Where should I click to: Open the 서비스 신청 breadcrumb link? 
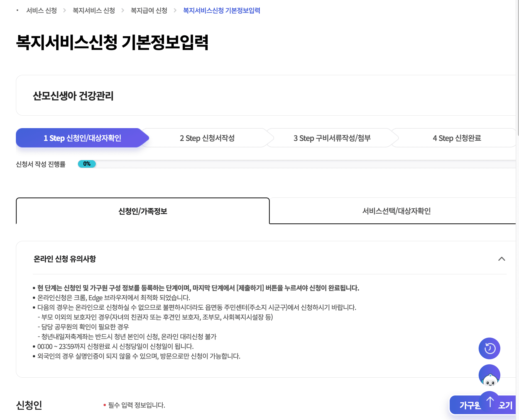point(41,11)
